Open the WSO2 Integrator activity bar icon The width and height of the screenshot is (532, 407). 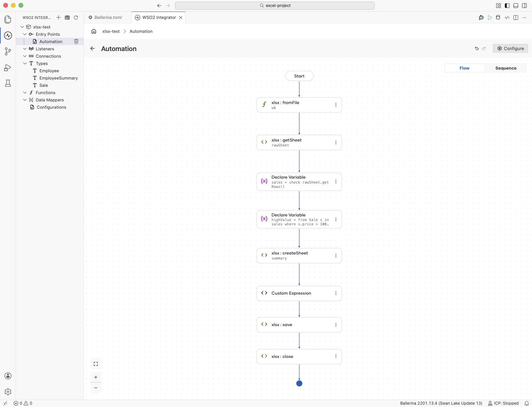pos(8,35)
